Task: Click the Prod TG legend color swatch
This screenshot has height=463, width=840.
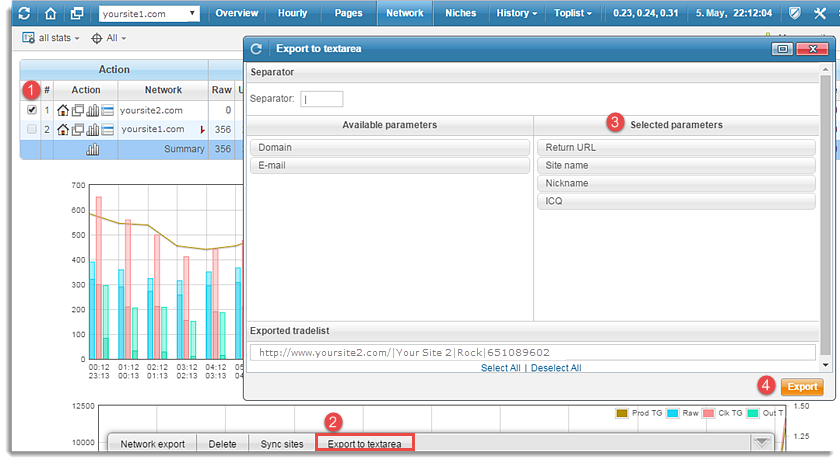Action: click(620, 413)
